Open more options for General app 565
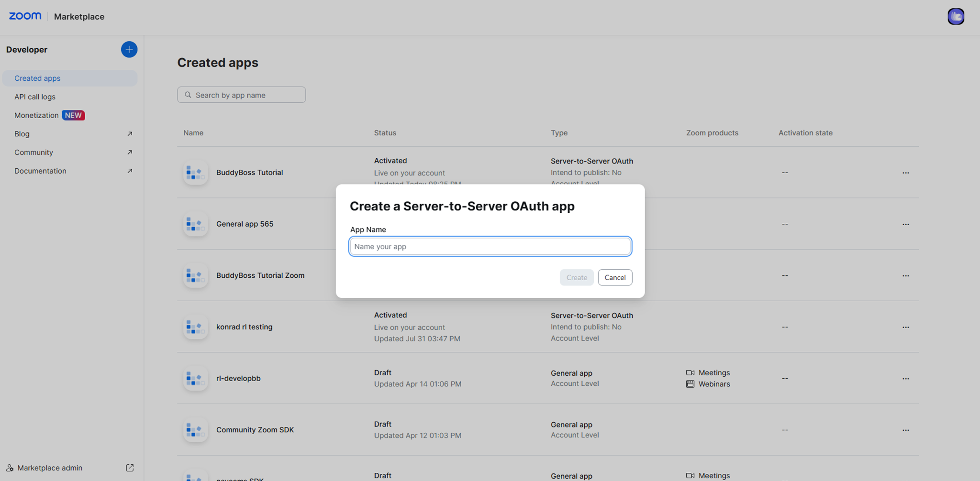 tap(905, 224)
